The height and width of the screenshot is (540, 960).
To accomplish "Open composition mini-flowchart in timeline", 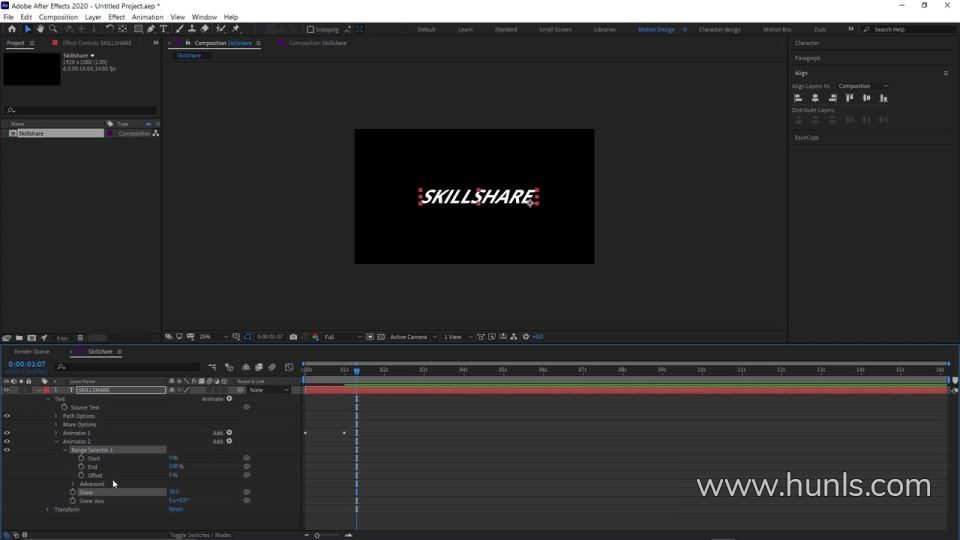I will point(212,367).
